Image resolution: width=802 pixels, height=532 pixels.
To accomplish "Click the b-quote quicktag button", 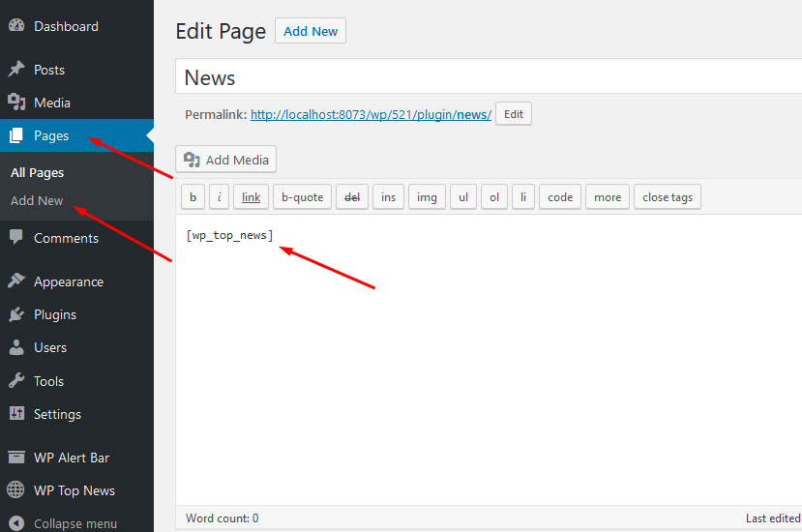I will tap(302, 197).
